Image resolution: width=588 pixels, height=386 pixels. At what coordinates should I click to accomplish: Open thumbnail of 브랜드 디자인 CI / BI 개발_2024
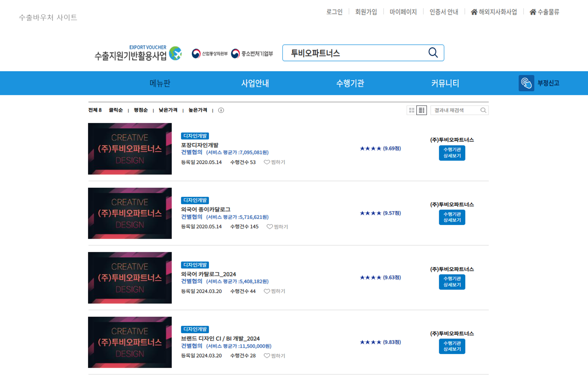(130, 342)
